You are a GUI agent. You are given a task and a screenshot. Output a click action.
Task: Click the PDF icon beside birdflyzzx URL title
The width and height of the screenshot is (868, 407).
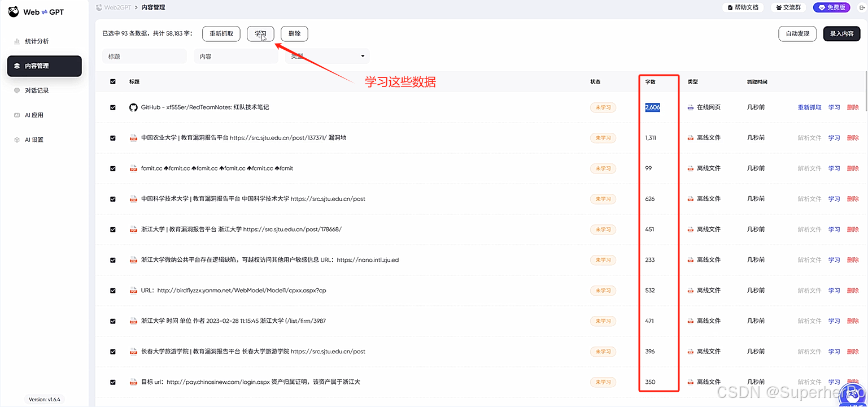point(133,291)
